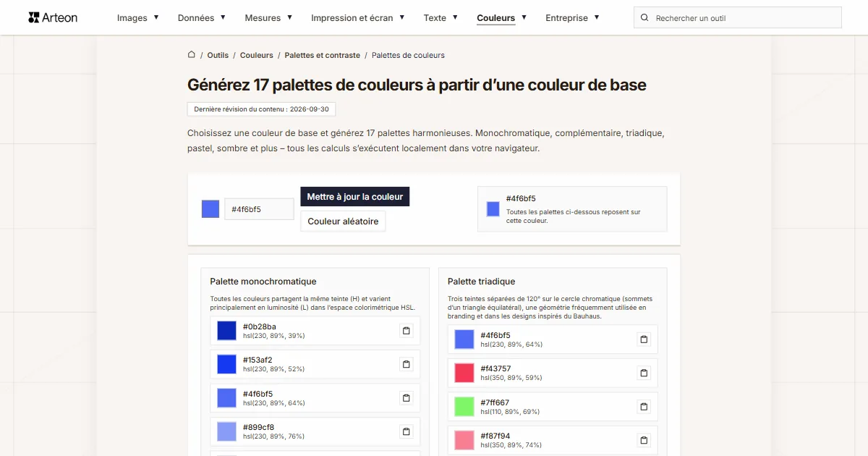The height and width of the screenshot is (456, 868).
Task: Copy color #f87f94 to clipboard
Action: (644, 440)
